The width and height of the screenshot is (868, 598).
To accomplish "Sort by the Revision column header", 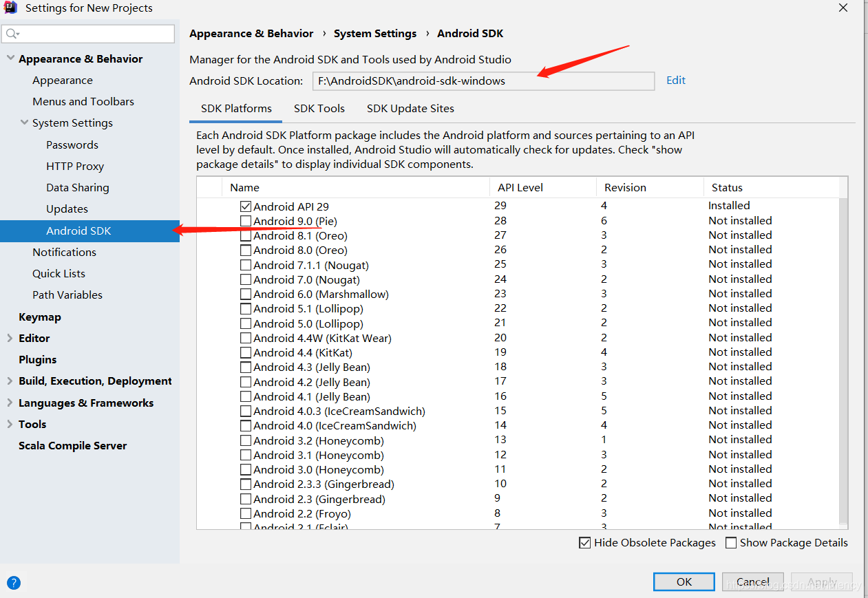I will tap(650, 187).
